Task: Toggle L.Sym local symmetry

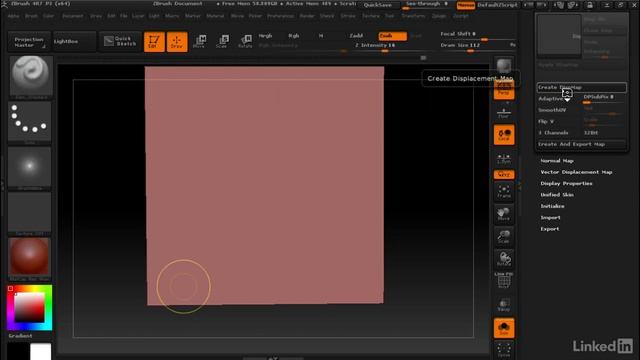Action: click(x=504, y=159)
